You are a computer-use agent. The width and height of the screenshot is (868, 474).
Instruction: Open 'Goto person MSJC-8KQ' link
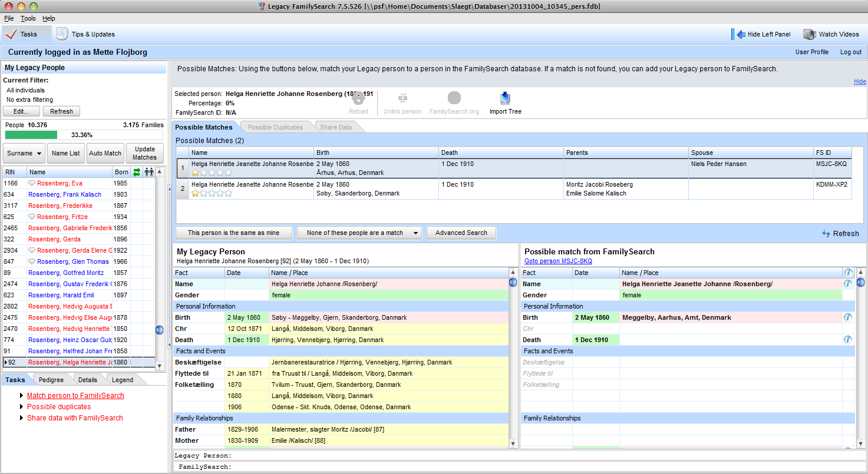tap(558, 261)
